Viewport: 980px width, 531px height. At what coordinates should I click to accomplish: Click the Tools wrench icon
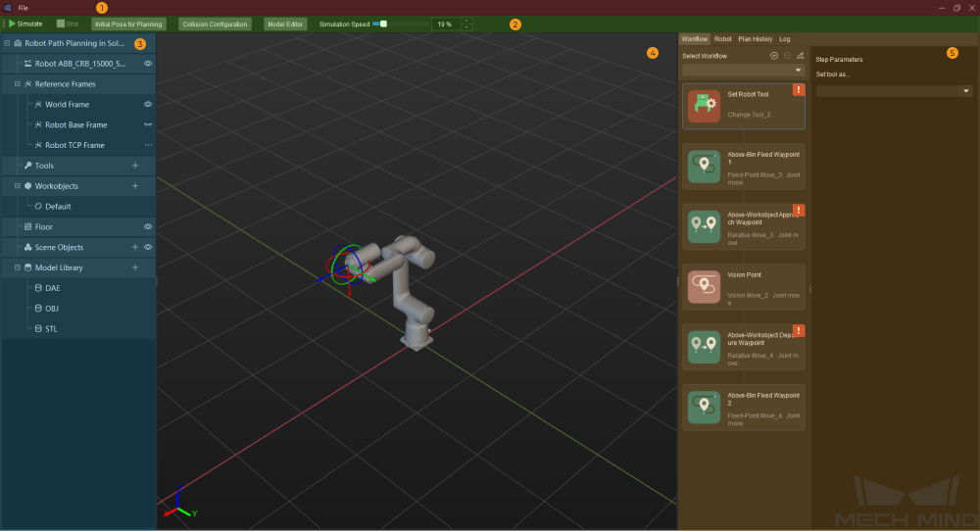tap(28, 166)
